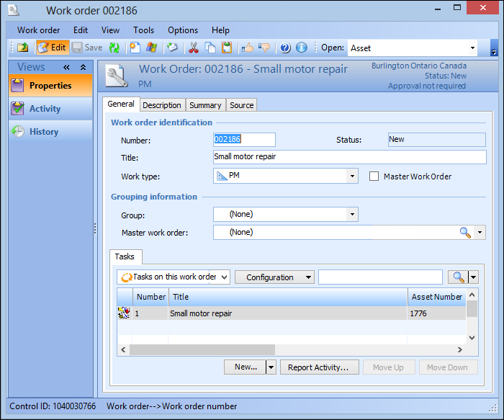504x420 pixels.
Task: Click the New task button
Action: coord(245,367)
